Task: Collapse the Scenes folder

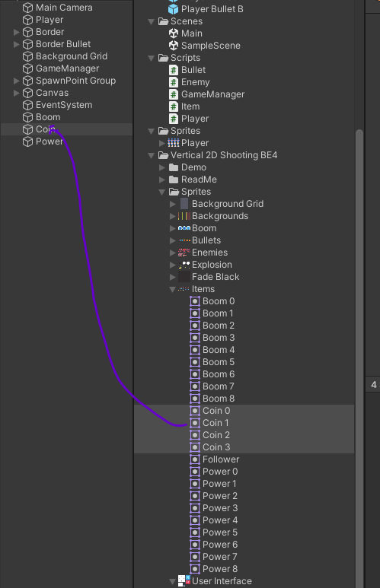Action: [x=152, y=22]
